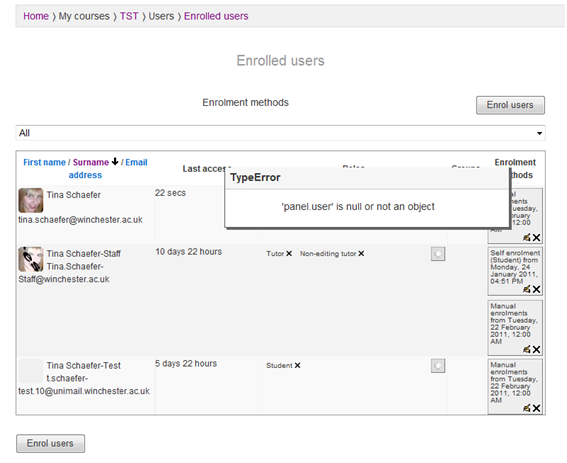
Task: Click the Enrolment methods filter label
Action: click(245, 103)
